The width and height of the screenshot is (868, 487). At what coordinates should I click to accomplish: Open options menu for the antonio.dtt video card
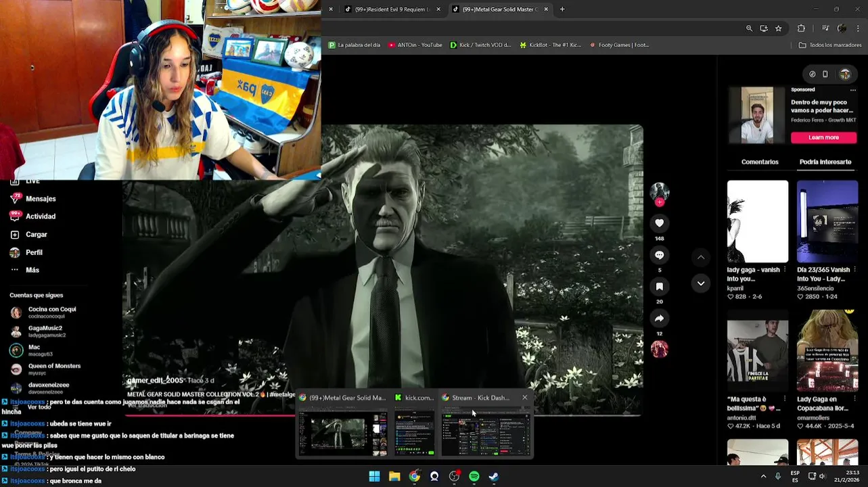(785, 399)
